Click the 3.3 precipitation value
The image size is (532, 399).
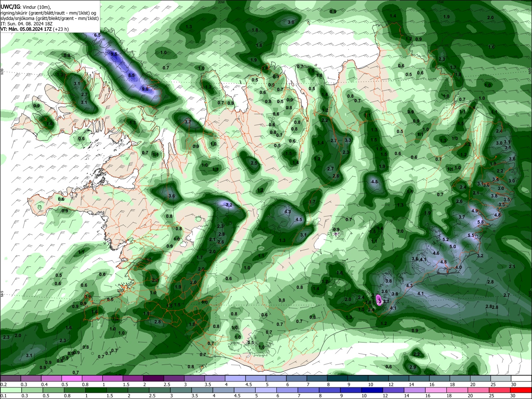pos(348,140)
